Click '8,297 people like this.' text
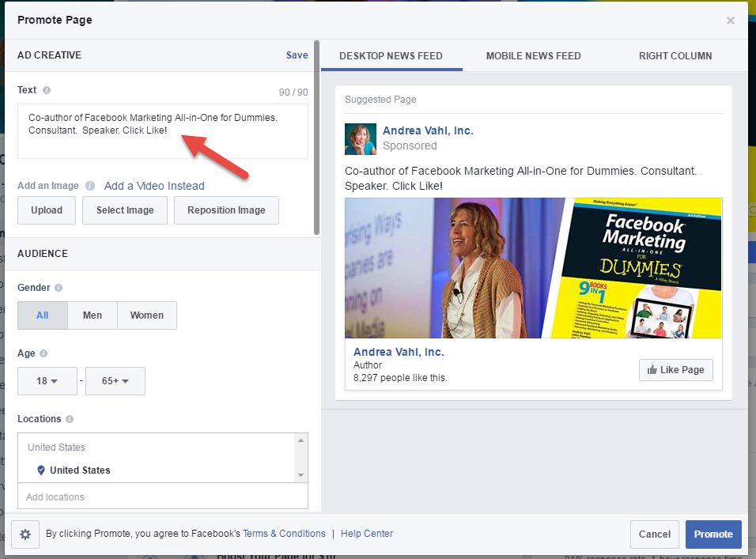 click(400, 378)
